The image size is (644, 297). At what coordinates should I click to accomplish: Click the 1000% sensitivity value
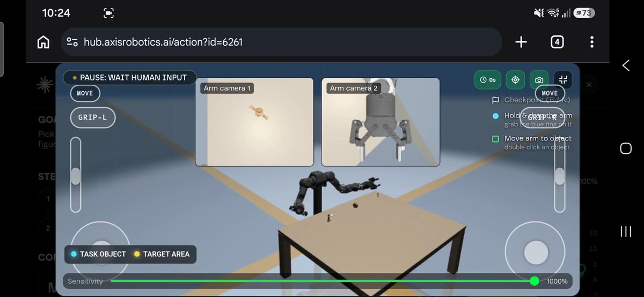[557, 281]
